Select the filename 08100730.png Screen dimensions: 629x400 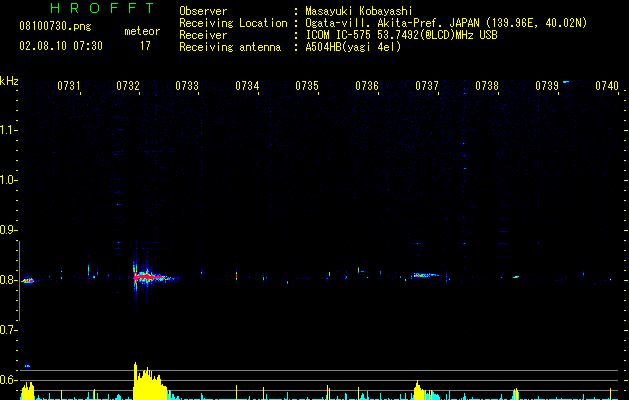click(55, 27)
